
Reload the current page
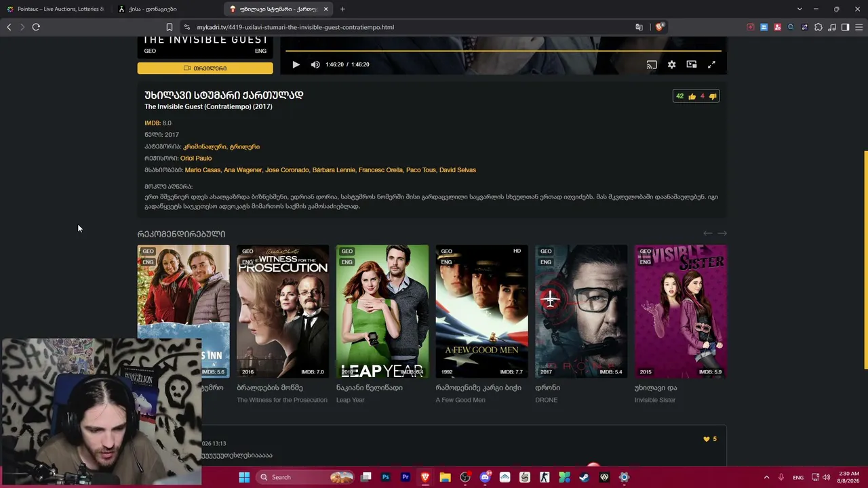point(36,27)
